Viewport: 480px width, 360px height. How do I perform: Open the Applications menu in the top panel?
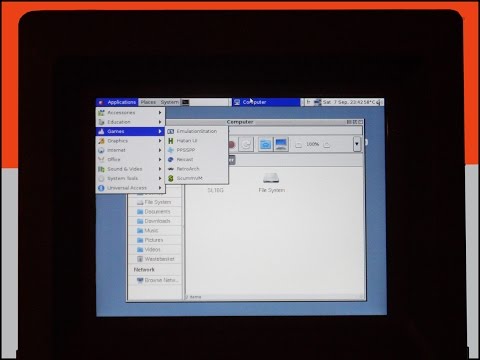(x=117, y=102)
